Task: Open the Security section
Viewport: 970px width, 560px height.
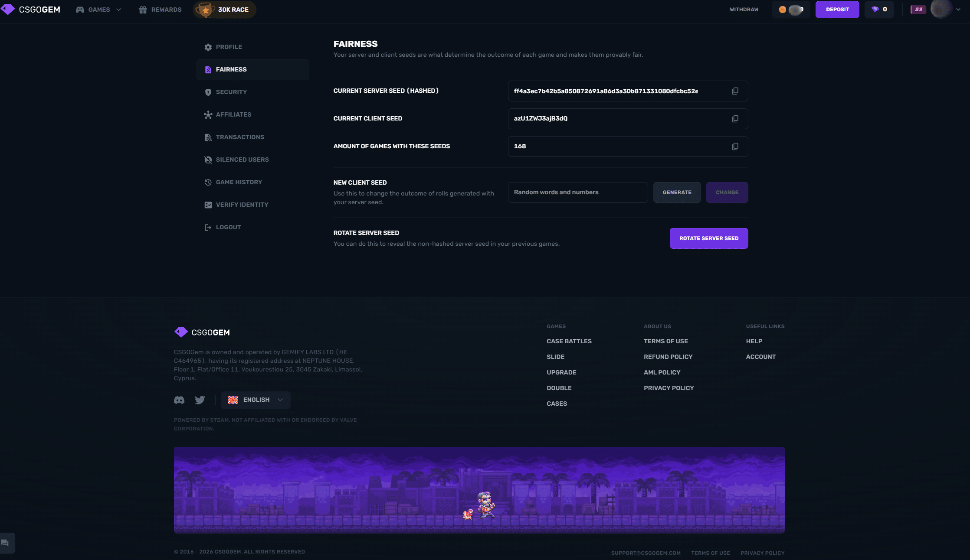Action: (x=253, y=92)
